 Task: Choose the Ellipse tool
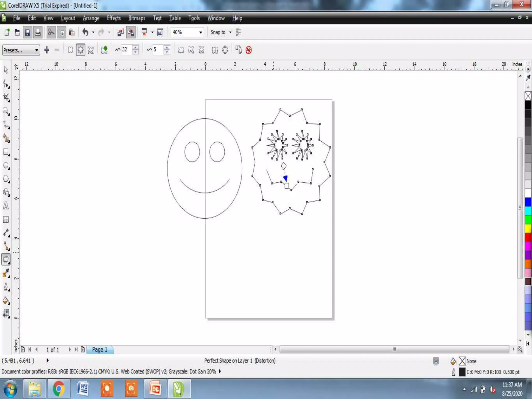6,166
